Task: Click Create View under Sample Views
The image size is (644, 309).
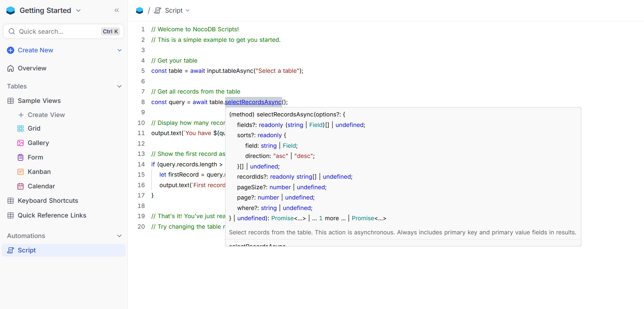Action: [46, 115]
